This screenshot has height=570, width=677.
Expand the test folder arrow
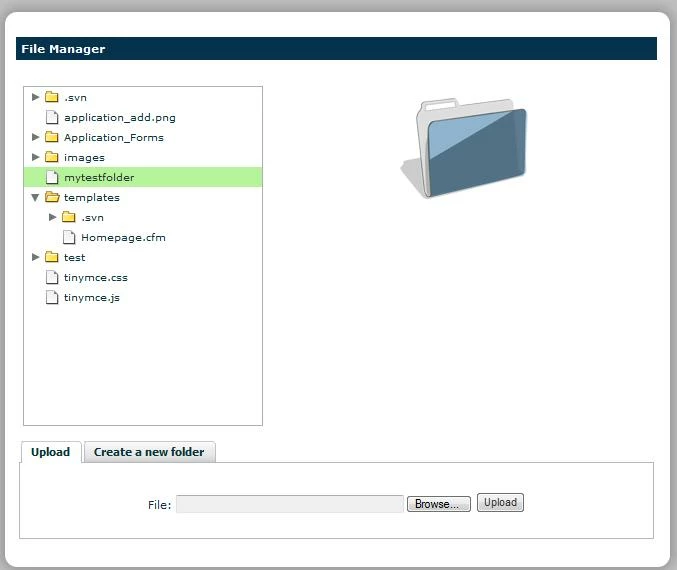coord(35,257)
